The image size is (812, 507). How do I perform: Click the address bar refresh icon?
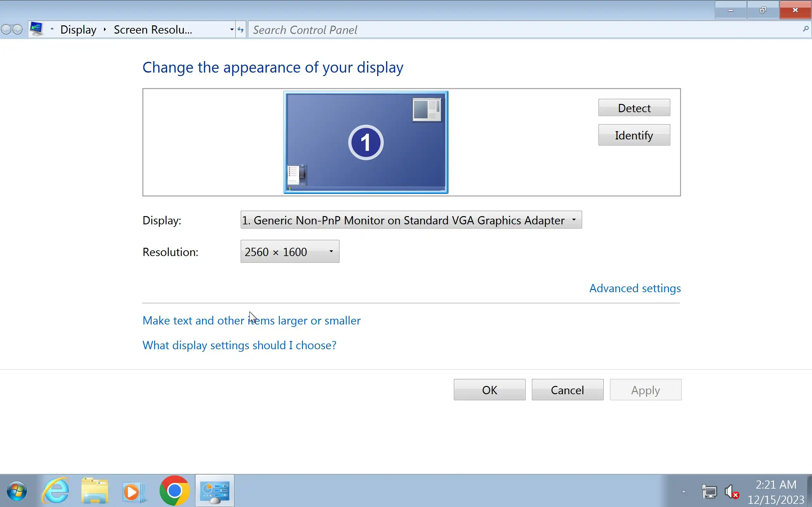[x=240, y=29]
